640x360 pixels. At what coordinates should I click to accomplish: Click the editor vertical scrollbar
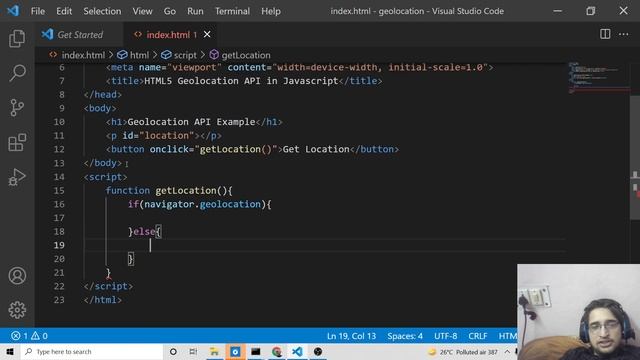(x=635, y=158)
